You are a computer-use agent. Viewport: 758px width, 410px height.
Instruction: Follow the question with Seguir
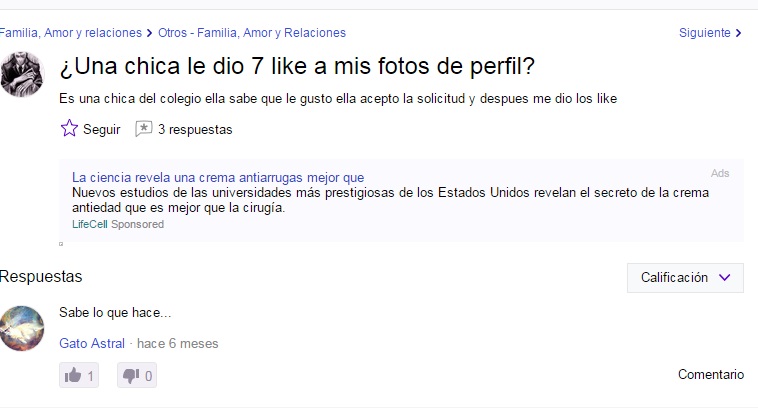pos(102,130)
